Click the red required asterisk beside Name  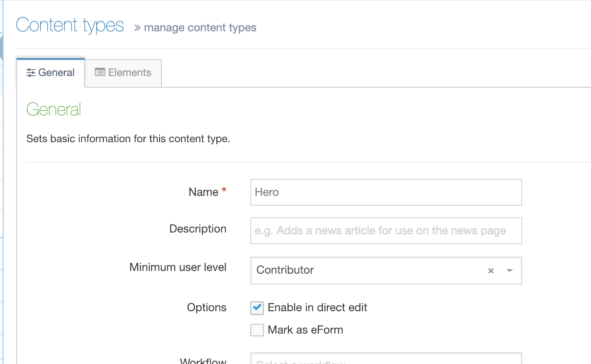click(x=224, y=191)
